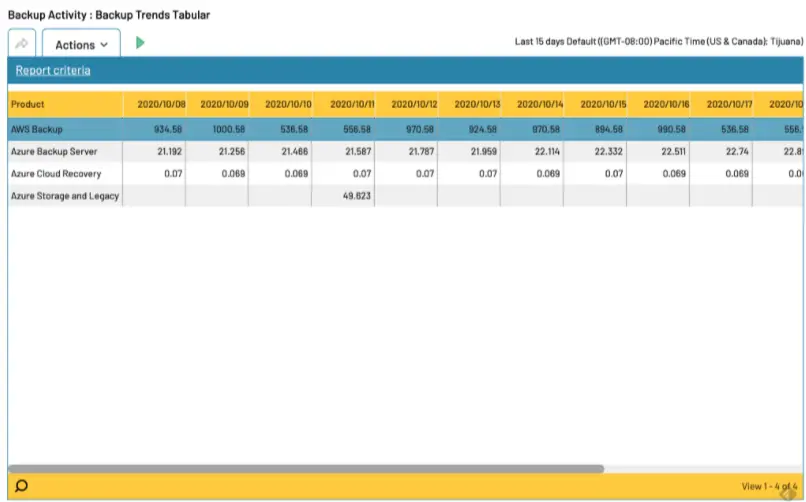Image resolution: width=806 pixels, height=502 pixels.
Task: Open the search magnifier icon
Action: coord(22,486)
